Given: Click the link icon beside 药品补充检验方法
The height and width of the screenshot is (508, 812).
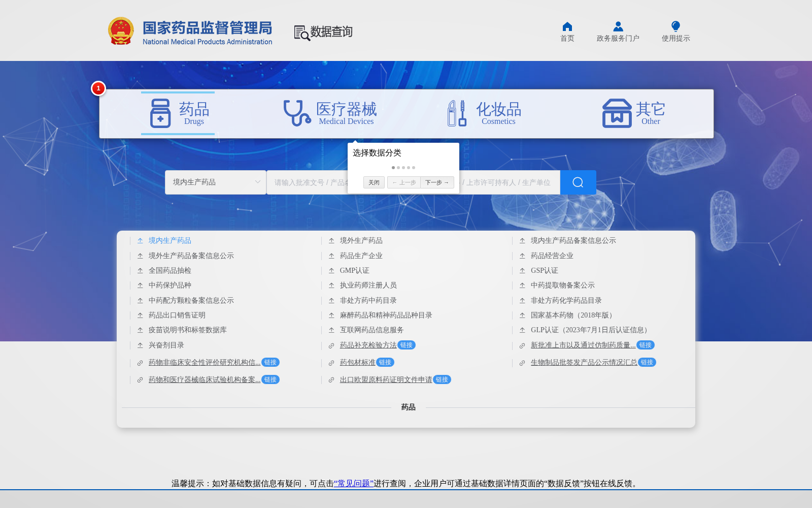Looking at the screenshot, I should click(x=331, y=346).
